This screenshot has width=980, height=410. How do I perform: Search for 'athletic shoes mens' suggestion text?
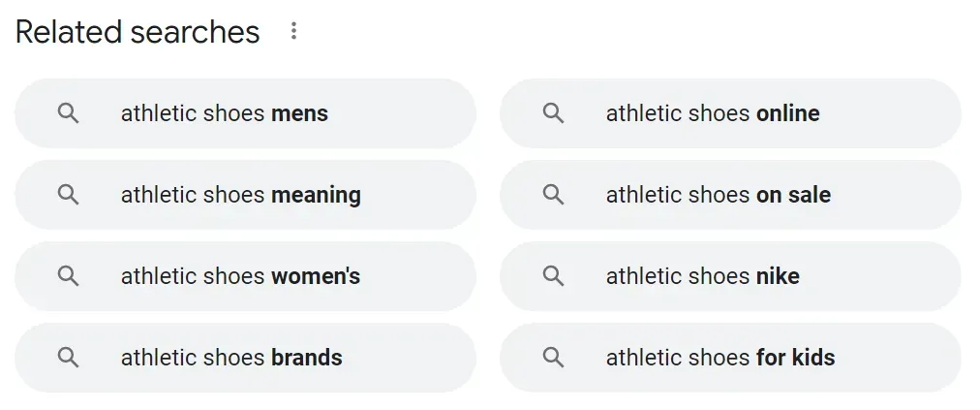[x=225, y=113]
